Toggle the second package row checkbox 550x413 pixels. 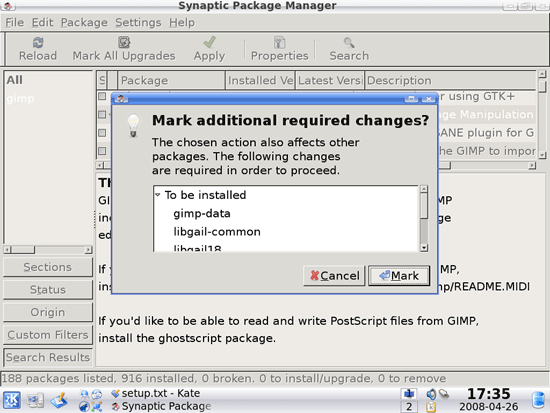pos(102,114)
